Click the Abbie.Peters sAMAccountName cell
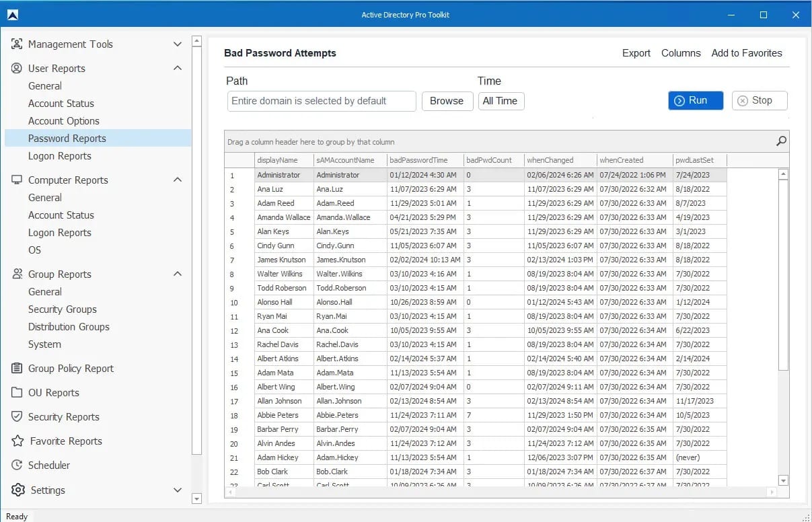812x522 pixels. tap(350, 415)
